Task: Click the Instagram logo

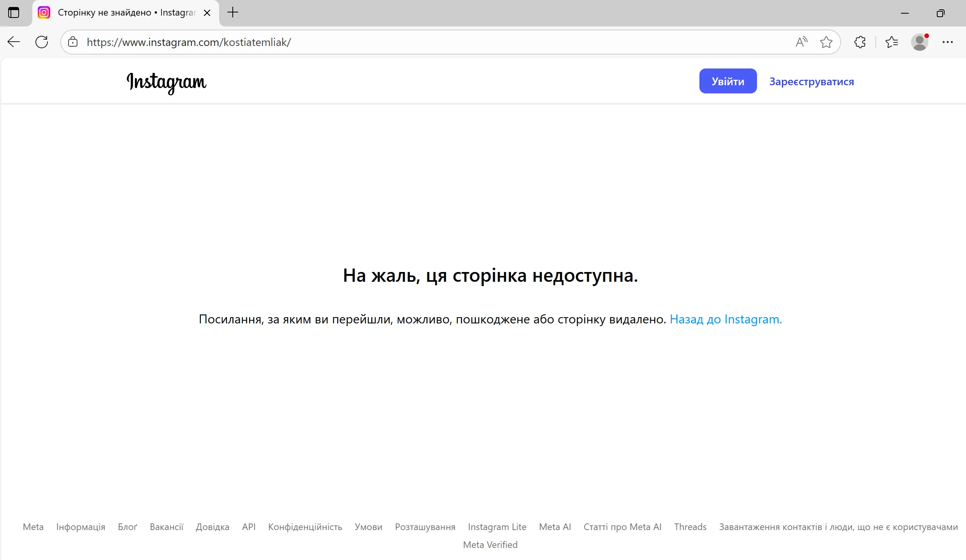Action: point(167,82)
